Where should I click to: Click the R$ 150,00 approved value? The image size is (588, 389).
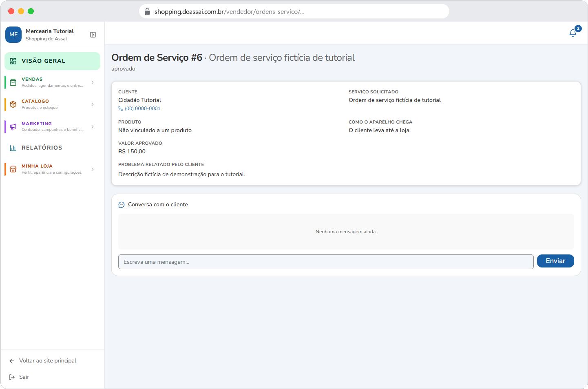132,151
